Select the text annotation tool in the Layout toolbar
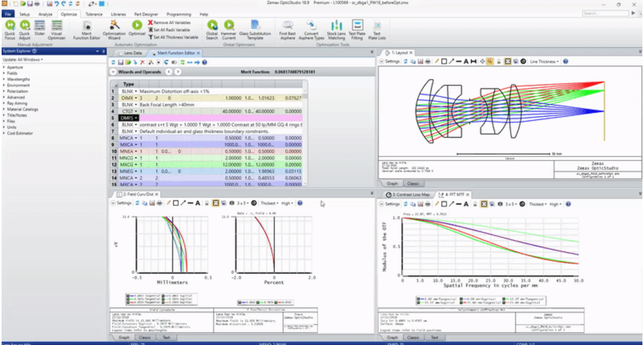This screenshot has height=345, width=644. pos(466,62)
